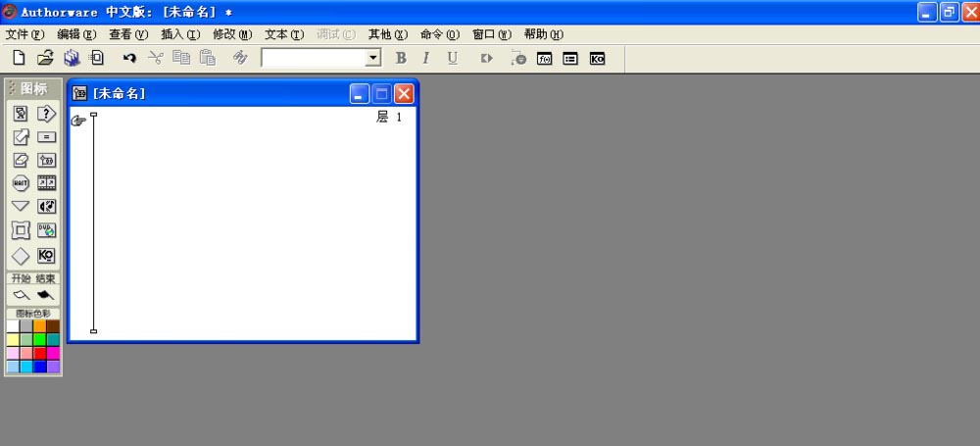Open the 修改 menu
The image size is (980, 446).
[232, 34]
